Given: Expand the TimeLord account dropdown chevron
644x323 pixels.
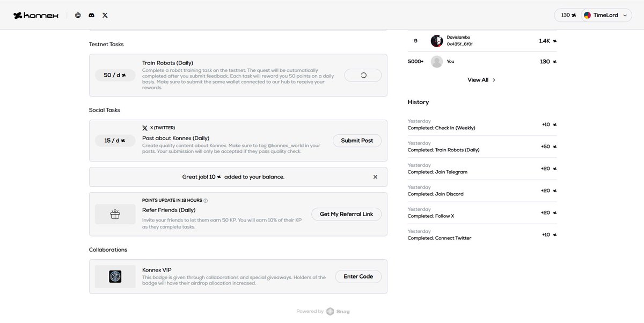Looking at the screenshot, I should [x=625, y=16].
